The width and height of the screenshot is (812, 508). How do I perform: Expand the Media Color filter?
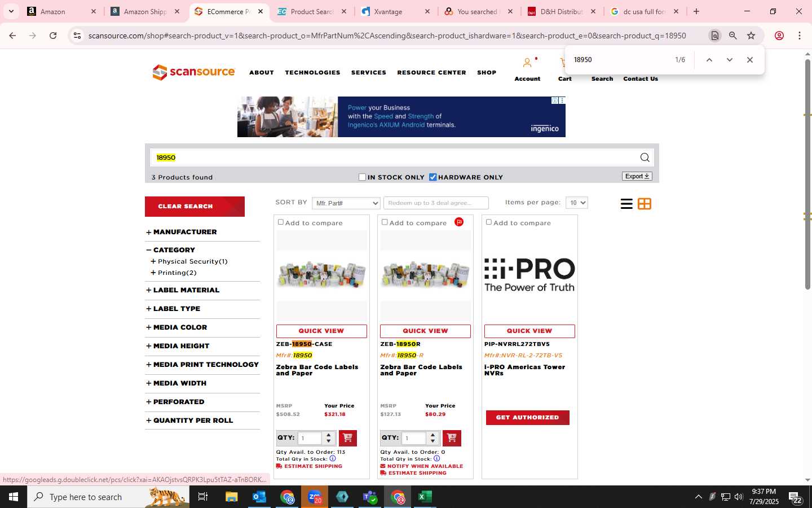176,327
